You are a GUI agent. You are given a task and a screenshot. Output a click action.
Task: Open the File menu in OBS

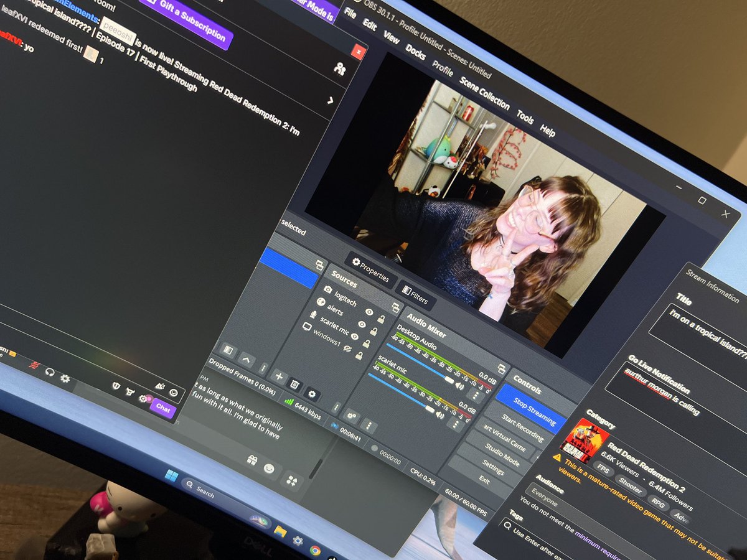coord(350,13)
